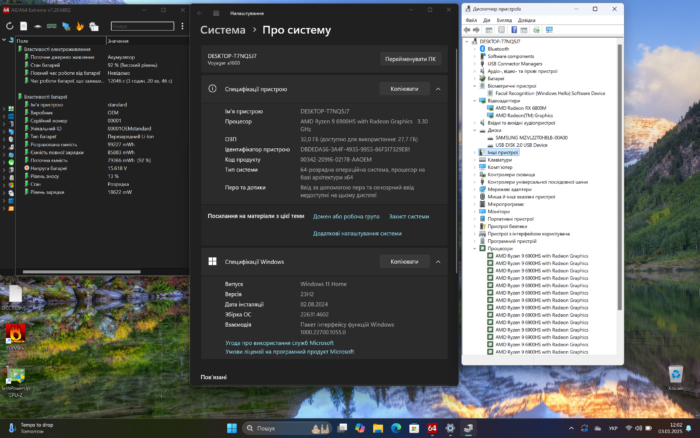Open the Файл menu in Device Manager

pyautogui.click(x=471, y=20)
